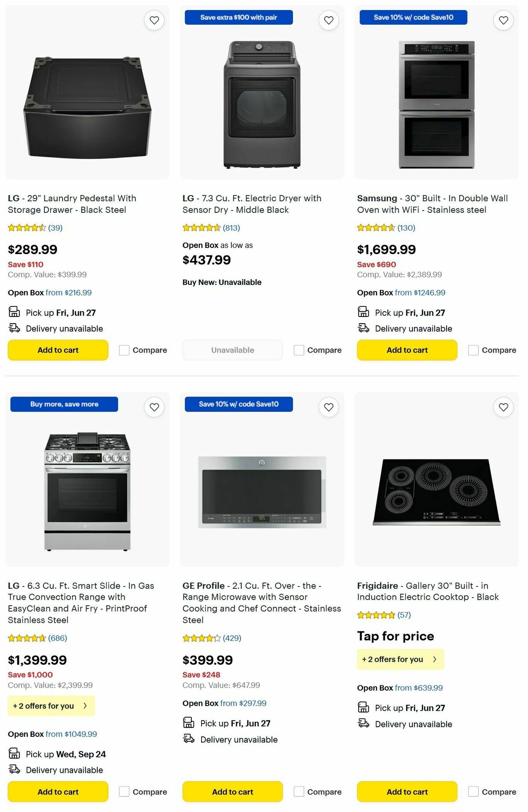Viewport: 528px width, 812px height.
Task: Click Tap for price on the Frigidaire cooktop
Action: coord(395,636)
